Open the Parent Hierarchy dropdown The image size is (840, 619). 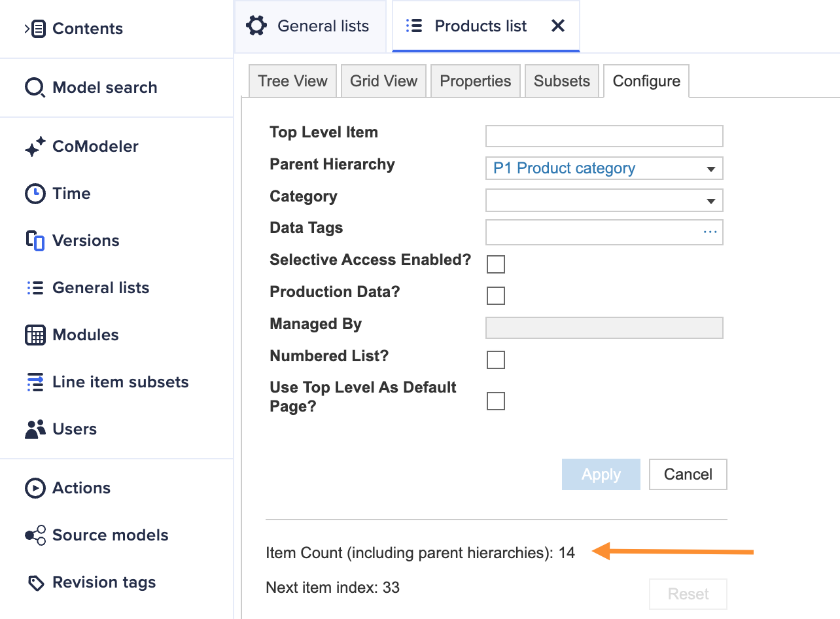pyautogui.click(x=710, y=169)
